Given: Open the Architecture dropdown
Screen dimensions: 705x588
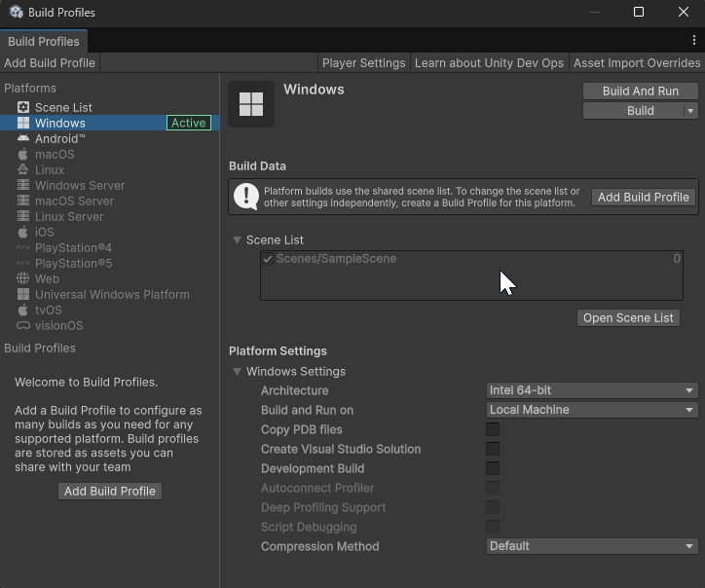Looking at the screenshot, I should [591, 390].
